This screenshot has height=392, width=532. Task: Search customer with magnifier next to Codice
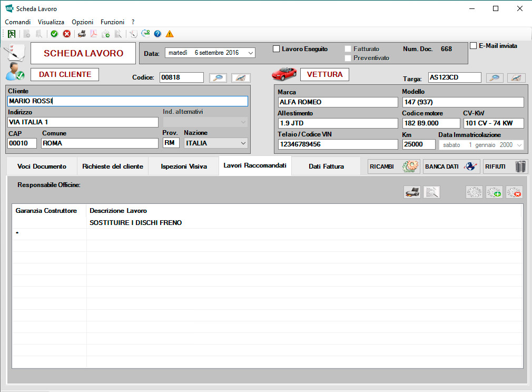coord(218,78)
